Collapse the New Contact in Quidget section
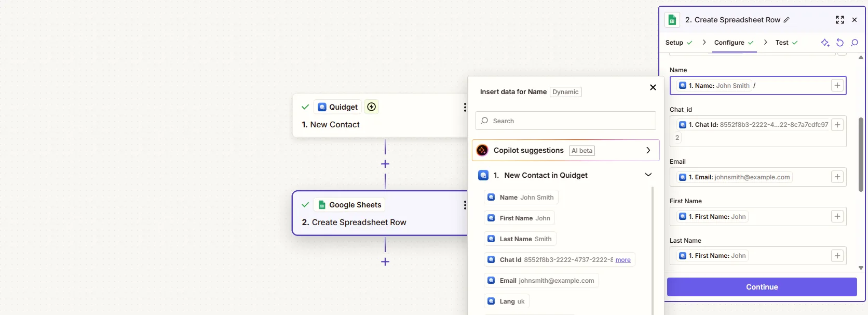The height and width of the screenshot is (315, 868). [648, 175]
